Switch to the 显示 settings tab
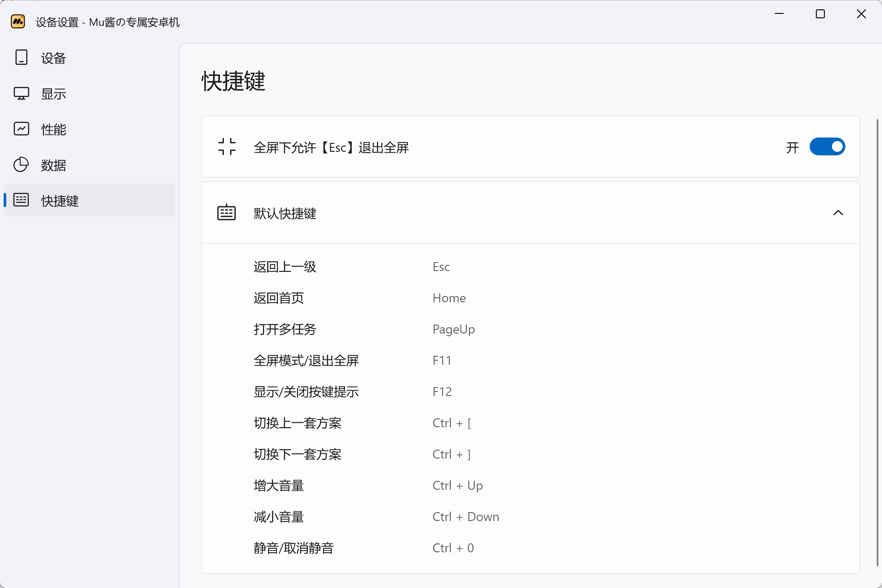 [x=54, y=94]
